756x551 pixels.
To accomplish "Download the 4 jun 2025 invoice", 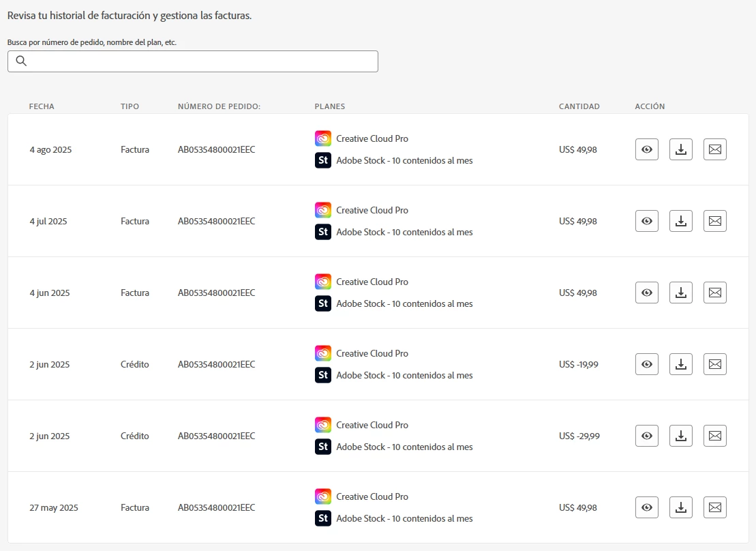I will point(681,293).
